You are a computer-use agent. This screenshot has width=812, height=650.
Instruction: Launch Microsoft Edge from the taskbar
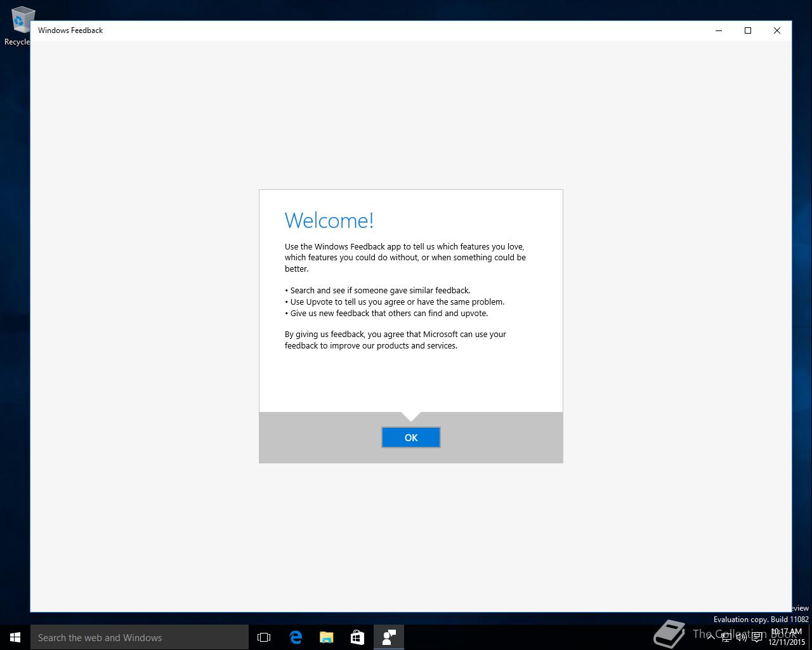tap(296, 637)
